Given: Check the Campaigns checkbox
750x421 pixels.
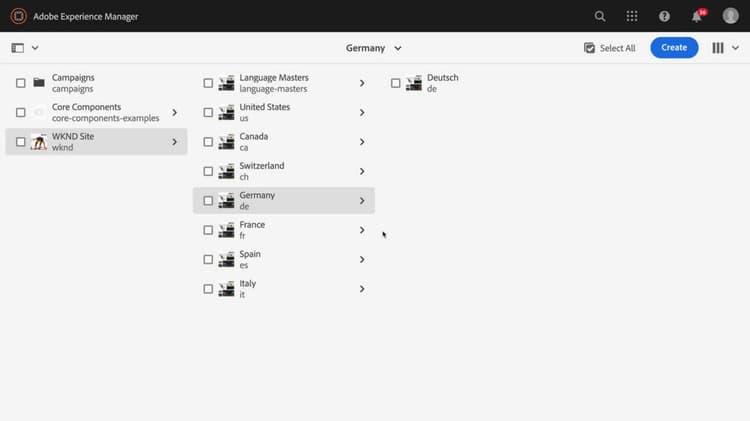Looking at the screenshot, I should tap(21, 83).
